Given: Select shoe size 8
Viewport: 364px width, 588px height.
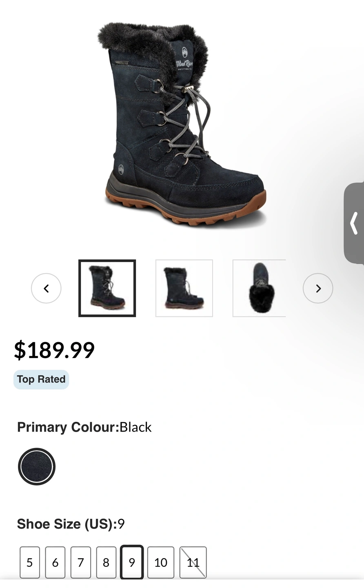Looking at the screenshot, I should (x=106, y=563).
